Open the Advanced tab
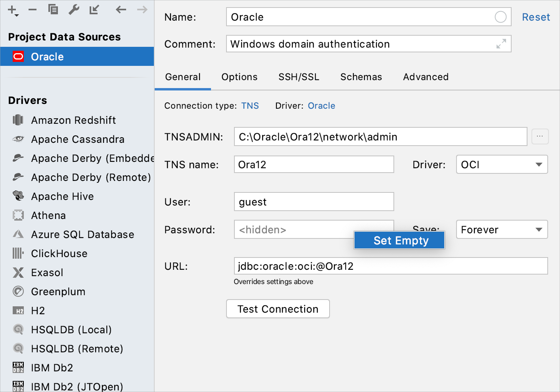Screen dimensions: 560x392 [426, 77]
